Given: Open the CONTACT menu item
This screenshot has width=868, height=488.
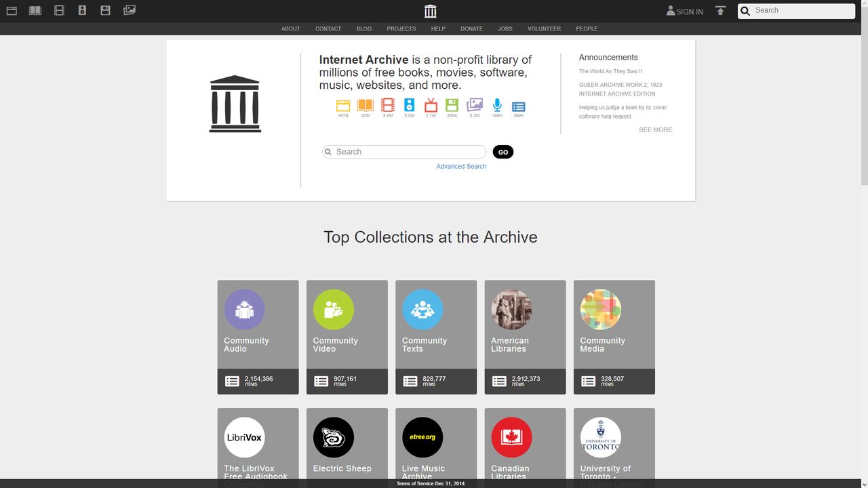Looking at the screenshot, I should (328, 29).
